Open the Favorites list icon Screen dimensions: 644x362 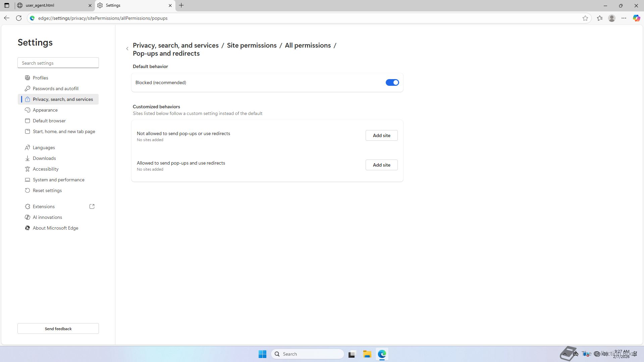(600, 18)
